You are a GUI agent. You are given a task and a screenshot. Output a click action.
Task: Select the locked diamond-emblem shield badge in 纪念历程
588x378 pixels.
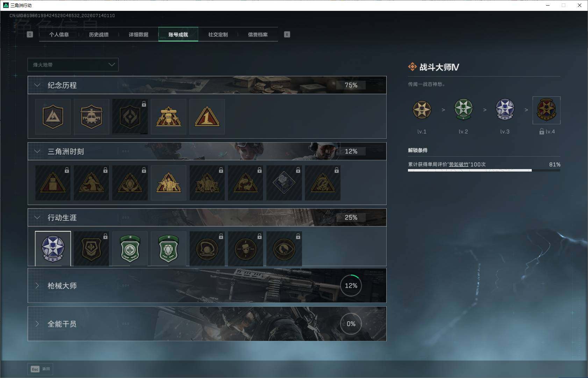click(x=130, y=117)
